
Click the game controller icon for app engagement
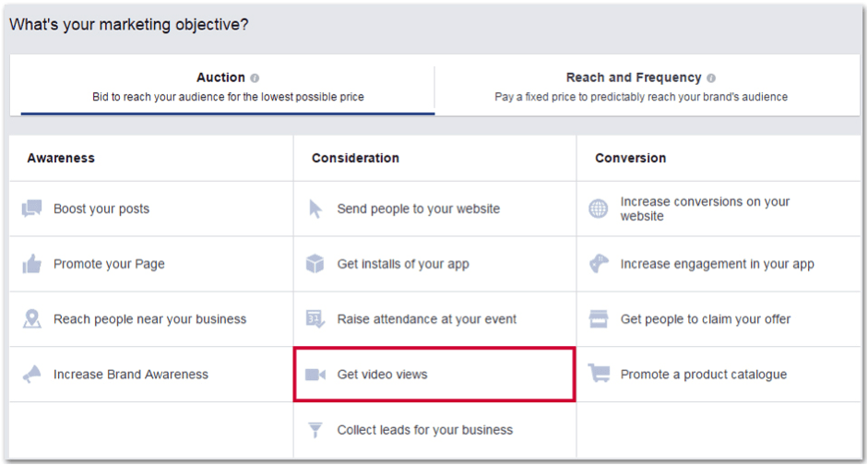599,264
